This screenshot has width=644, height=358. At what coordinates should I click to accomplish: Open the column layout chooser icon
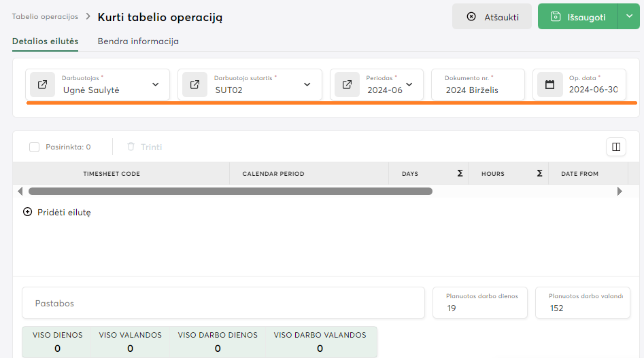pyautogui.click(x=615, y=147)
